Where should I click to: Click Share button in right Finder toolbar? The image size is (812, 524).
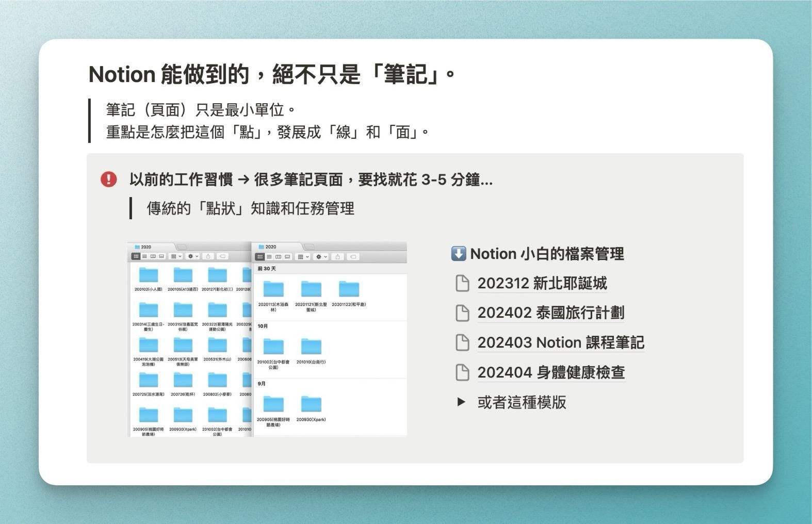point(337,257)
